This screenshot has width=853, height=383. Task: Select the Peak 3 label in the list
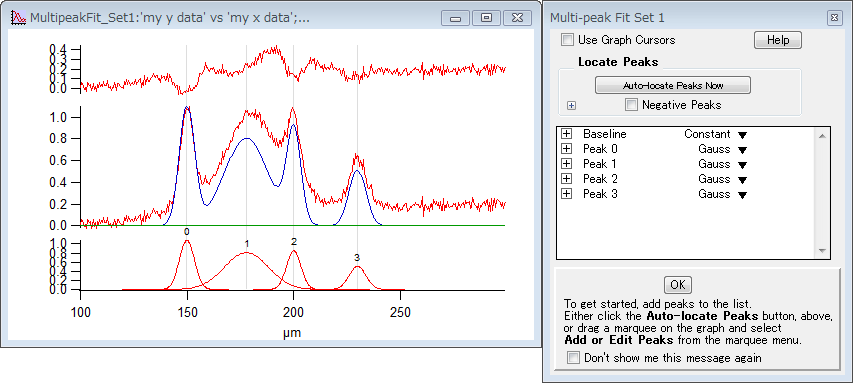tap(600, 194)
